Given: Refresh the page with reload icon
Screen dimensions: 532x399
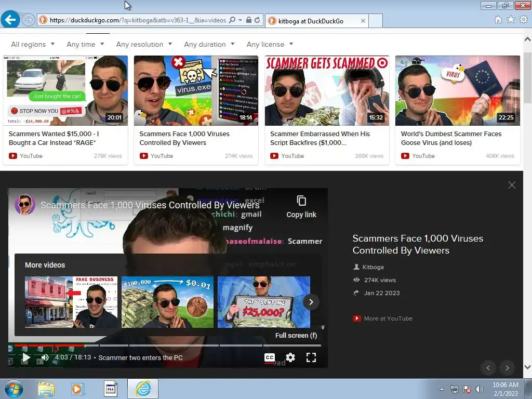Looking at the screenshot, I should coord(258,20).
